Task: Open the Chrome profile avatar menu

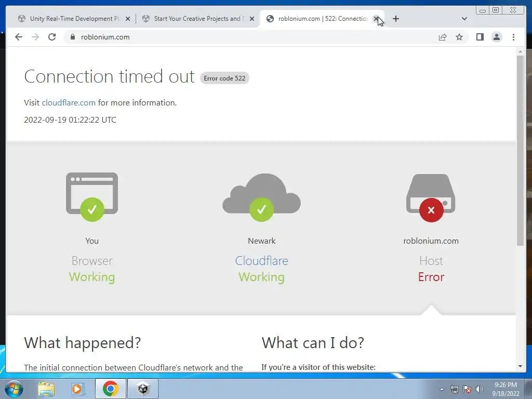Action: (496, 37)
